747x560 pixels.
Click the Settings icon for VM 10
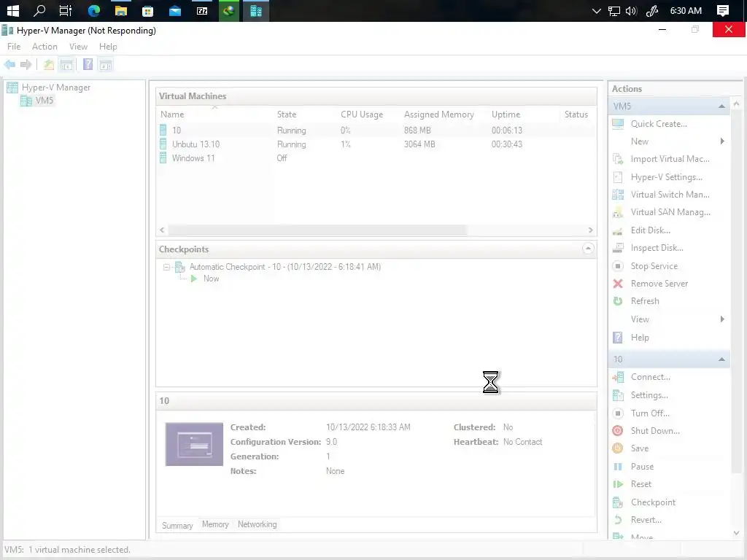coord(618,395)
